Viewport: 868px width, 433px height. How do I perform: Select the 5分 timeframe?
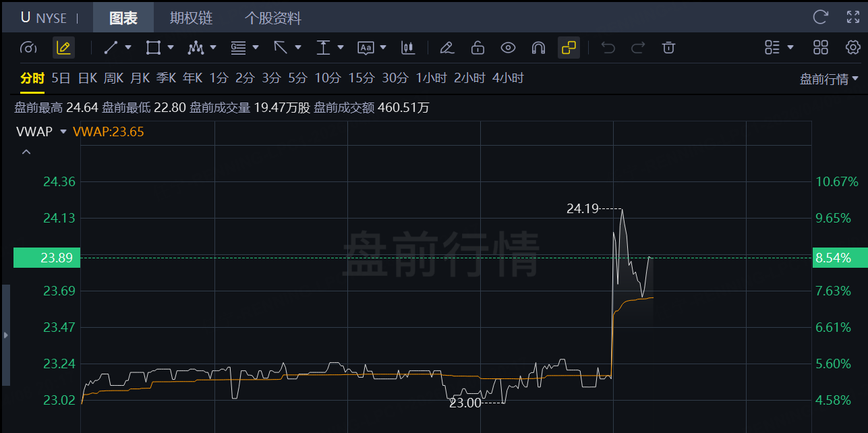coord(297,78)
